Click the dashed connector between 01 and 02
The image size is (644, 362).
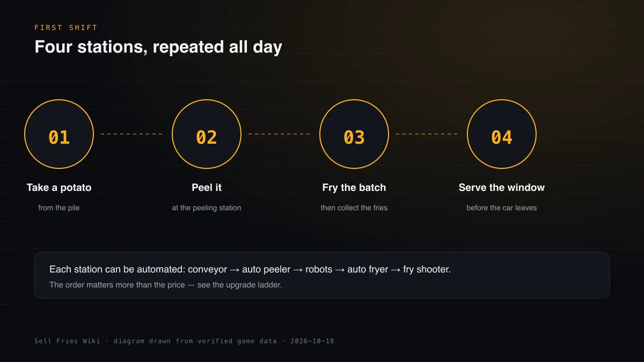point(133,134)
